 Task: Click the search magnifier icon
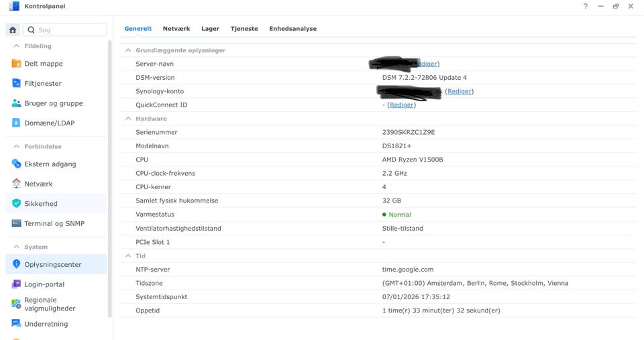click(32, 30)
